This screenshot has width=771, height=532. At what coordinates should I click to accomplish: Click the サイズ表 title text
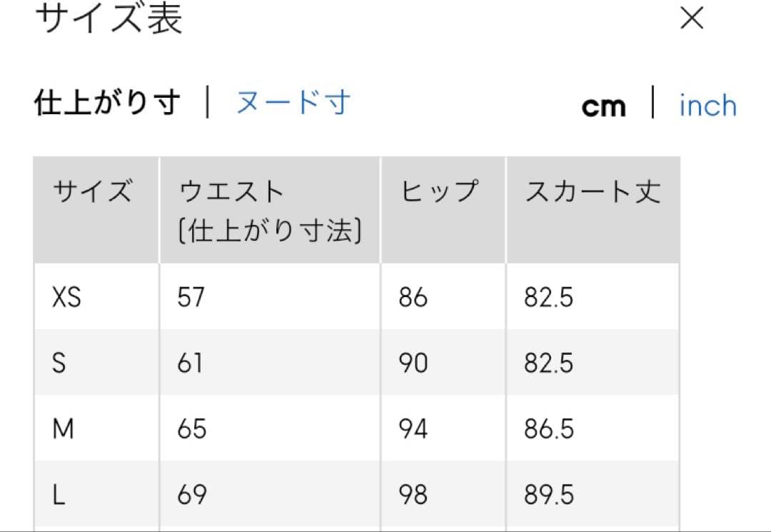click(109, 19)
